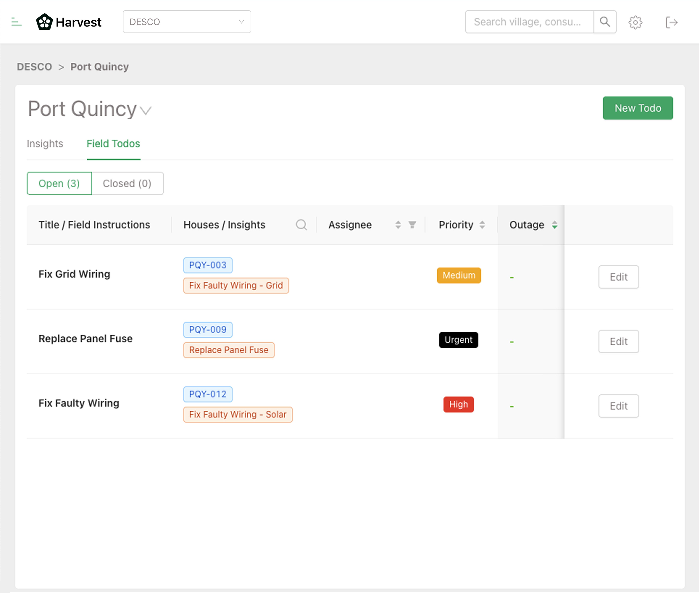Image resolution: width=700 pixels, height=593 pixels.
Task: Switch to the Insights tab
Action: (x=45, y=144)
